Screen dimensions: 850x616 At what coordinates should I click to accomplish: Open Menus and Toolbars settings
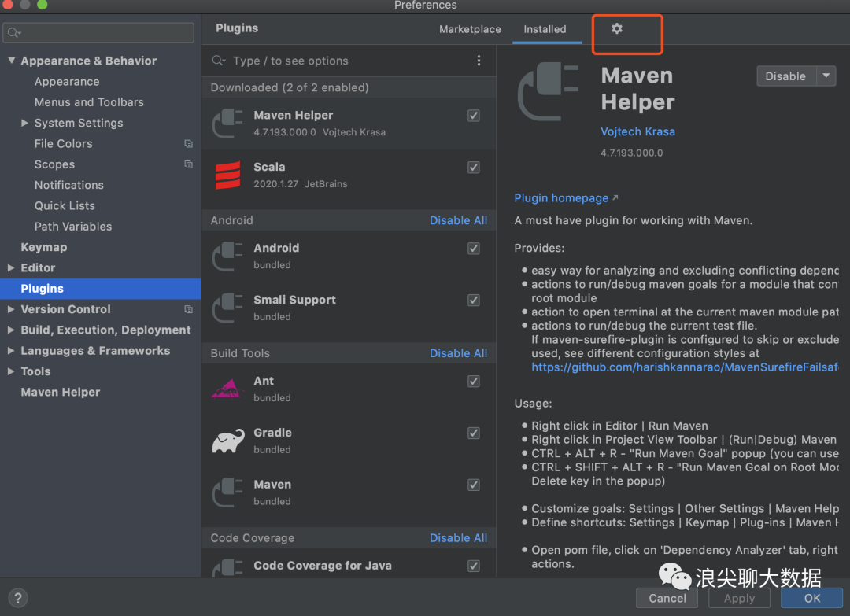point(89,102)
